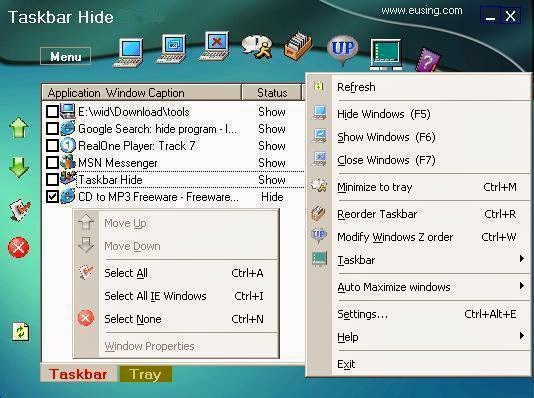
Task: Check the RealOne Player: Track 7 checkbox
Action: tap(52, 145)
